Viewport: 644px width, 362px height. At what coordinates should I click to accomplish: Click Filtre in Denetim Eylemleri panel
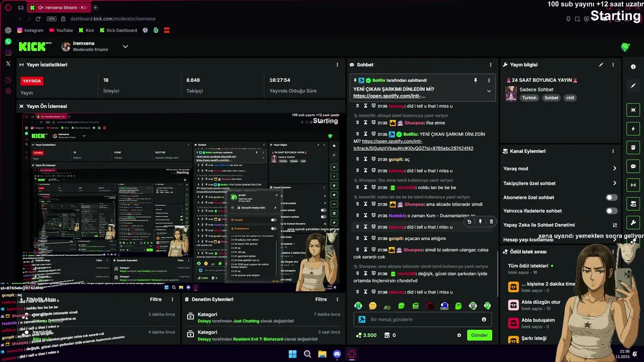[321, 299]
